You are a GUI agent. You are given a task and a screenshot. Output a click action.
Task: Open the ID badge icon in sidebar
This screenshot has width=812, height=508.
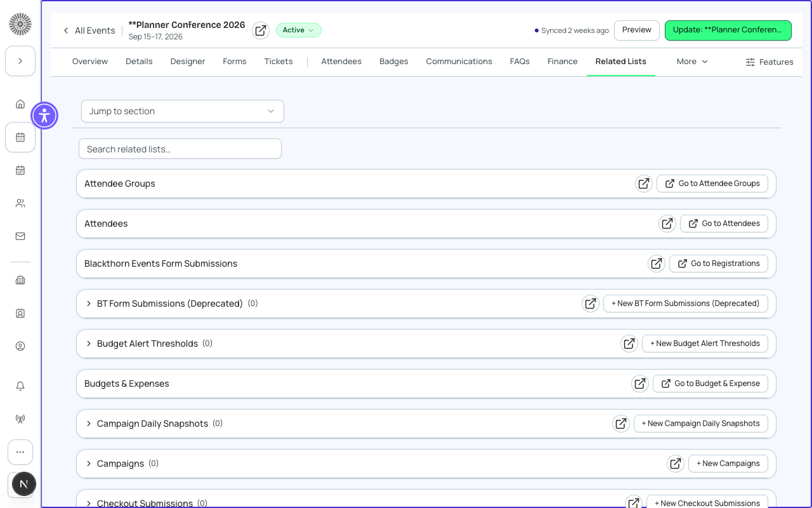(20, 313)
